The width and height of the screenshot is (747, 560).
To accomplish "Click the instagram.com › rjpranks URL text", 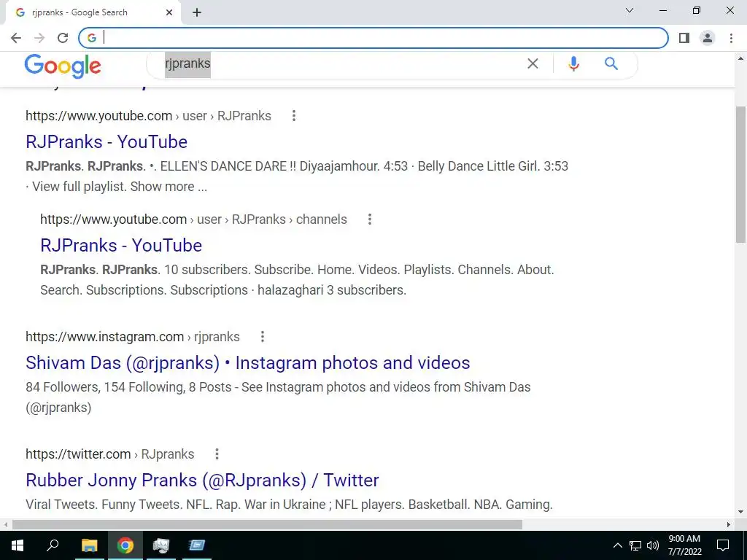I will [x=133, y=337].
